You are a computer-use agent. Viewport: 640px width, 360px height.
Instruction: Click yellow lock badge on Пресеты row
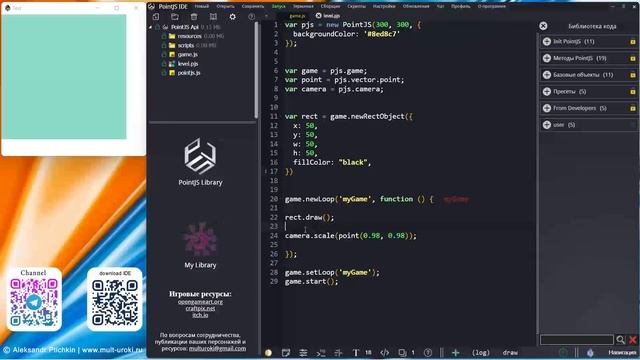point(633,92)
